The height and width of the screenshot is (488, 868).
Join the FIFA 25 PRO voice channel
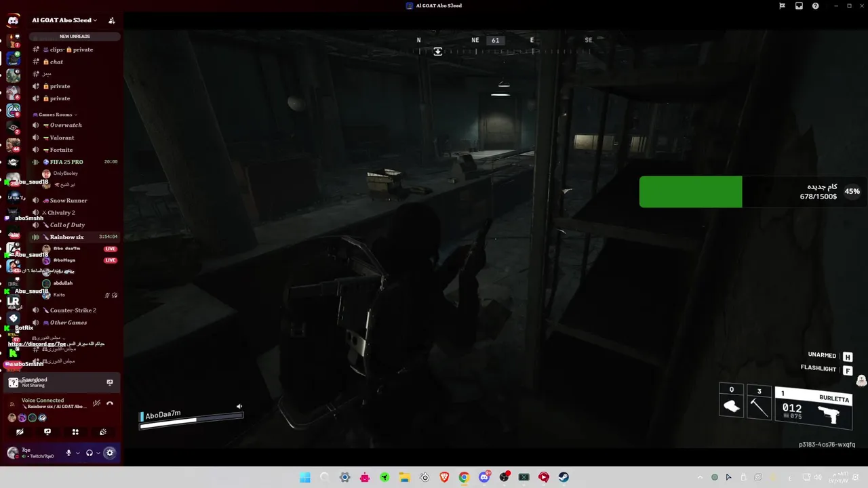pos(75,162)
